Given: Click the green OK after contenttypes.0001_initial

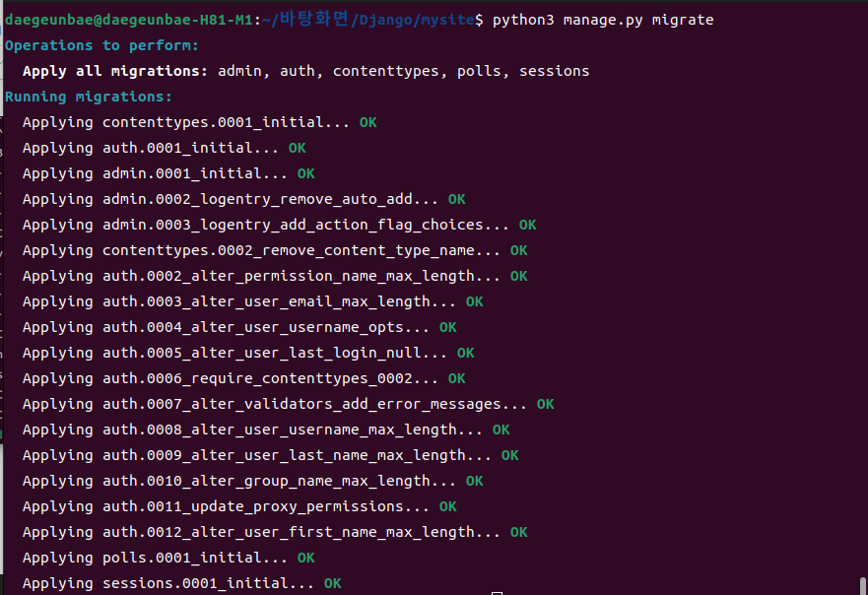Looking at the screenshot, I should 368,122.
